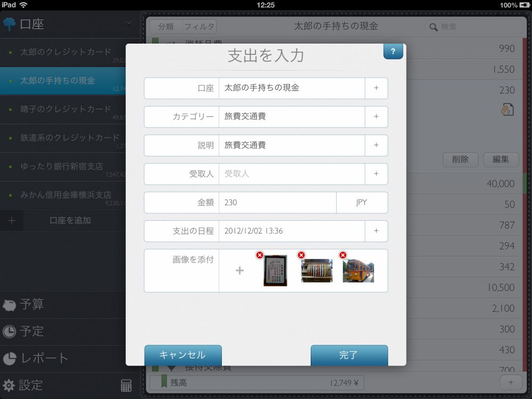Image resolution: width=532 pixels, height=399 pixels.
Task: Open the help question mark button
Action: (393, 51)
